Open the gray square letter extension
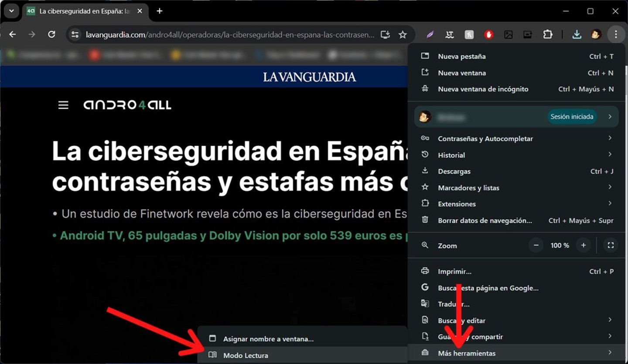 tap(469, 35)
